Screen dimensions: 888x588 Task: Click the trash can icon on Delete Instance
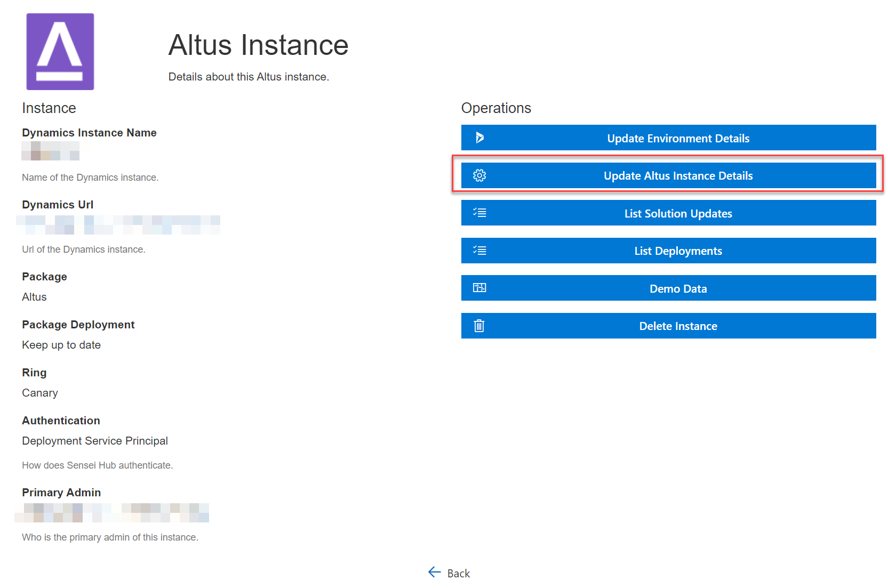479,326
